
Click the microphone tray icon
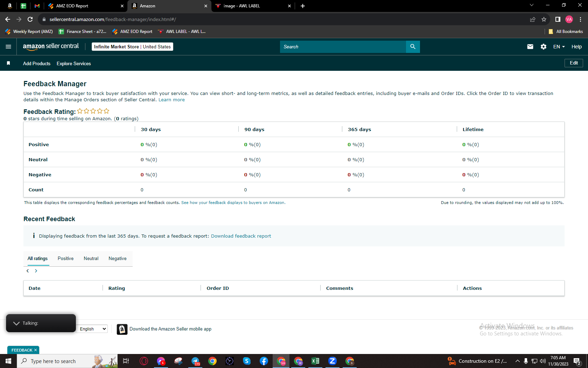[526, 361]
